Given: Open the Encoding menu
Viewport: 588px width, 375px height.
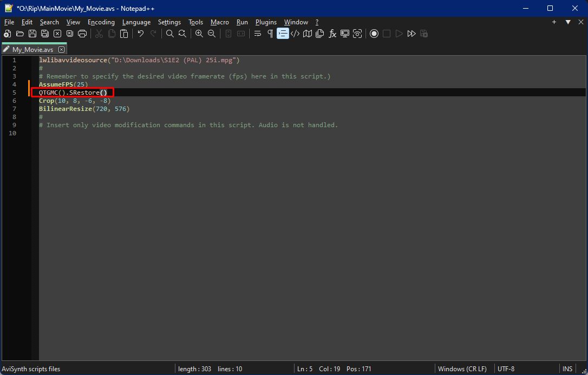Looking at the screenshot, I should click(x=101, y=22).
